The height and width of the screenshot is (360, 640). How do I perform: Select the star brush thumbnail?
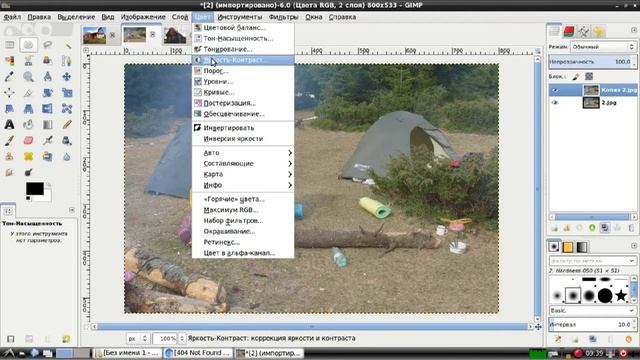point(621,295)
